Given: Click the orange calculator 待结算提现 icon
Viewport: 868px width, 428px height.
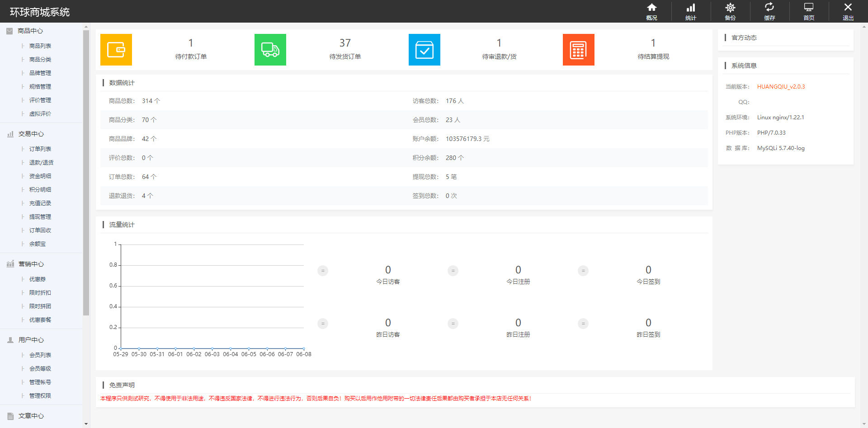Looking at the screenshot, I should click(x=579, y=50).
